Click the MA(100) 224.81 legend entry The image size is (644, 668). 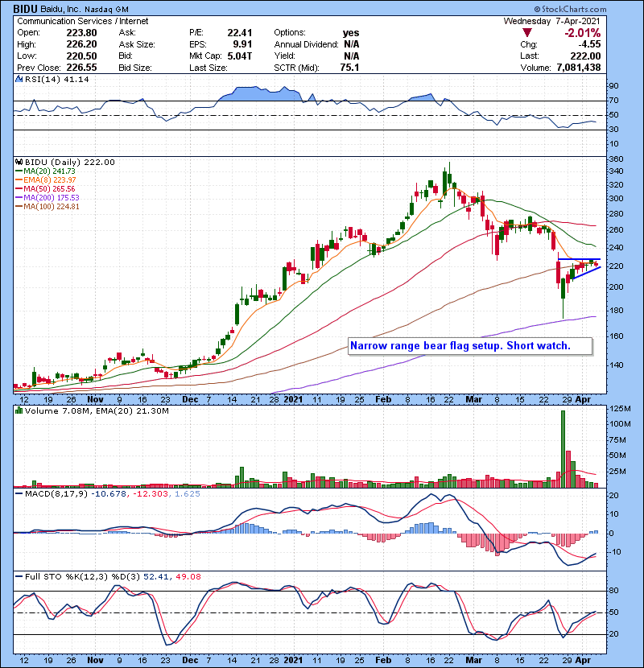(47, 207)
